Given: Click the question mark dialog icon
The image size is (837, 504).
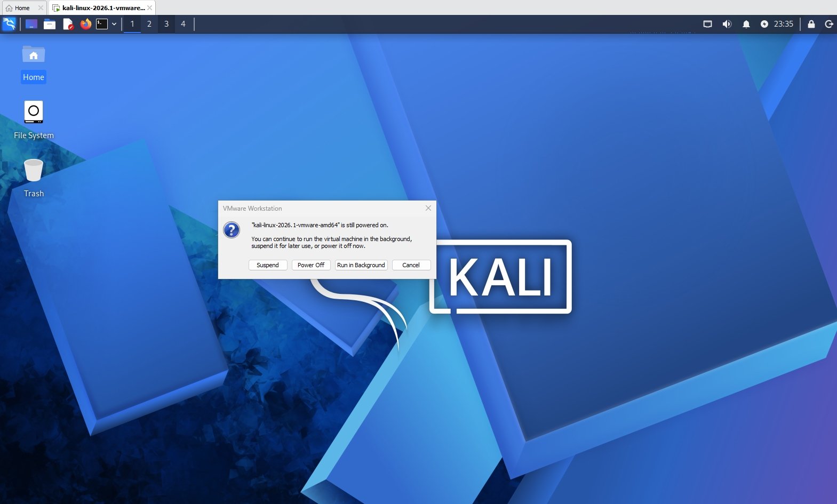Looking at the screenshot, I should [x=232, y=230].
